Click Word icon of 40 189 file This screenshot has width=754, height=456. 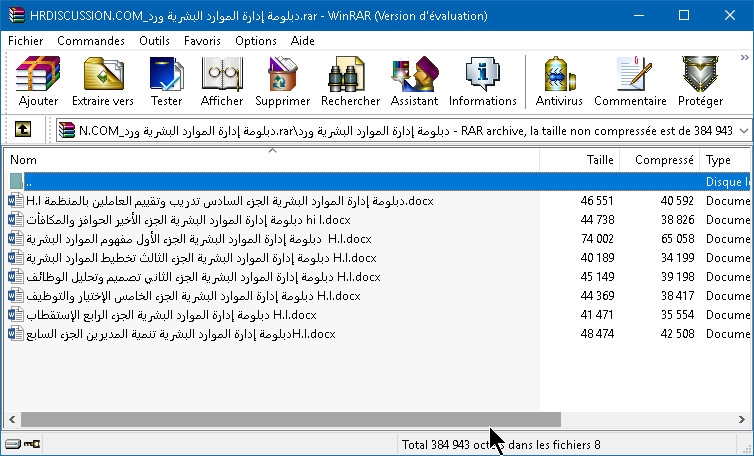pos(16,258)
